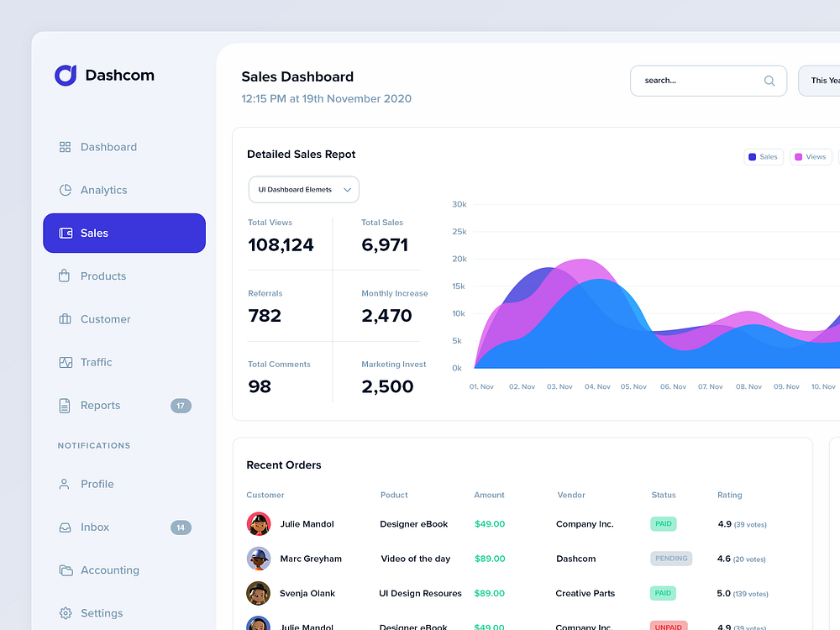
Task: Open Profile from the notifications menu
Action: coord(97,484)
